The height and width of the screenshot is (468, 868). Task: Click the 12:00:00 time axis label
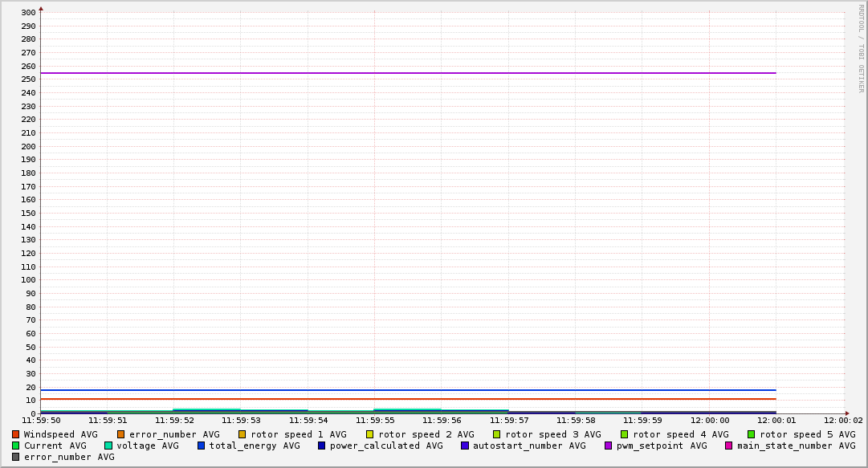coord(710,420)
